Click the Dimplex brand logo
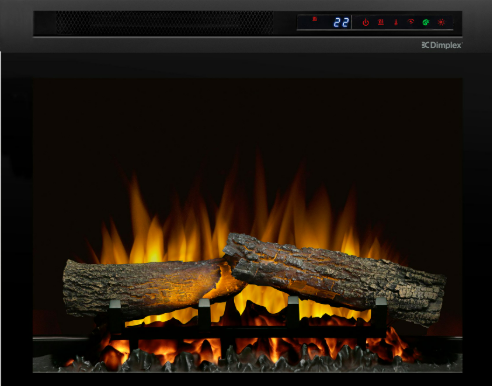 [x=441, y=45]
